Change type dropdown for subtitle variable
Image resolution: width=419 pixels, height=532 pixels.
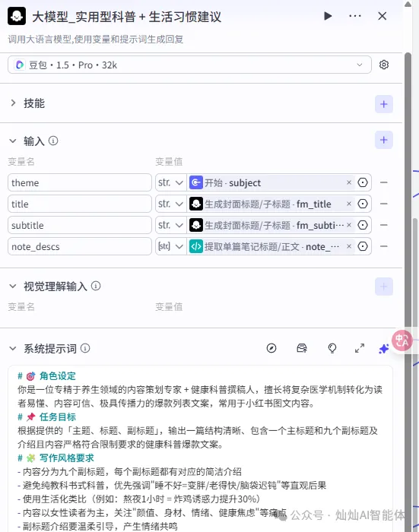tap(171, 225)
